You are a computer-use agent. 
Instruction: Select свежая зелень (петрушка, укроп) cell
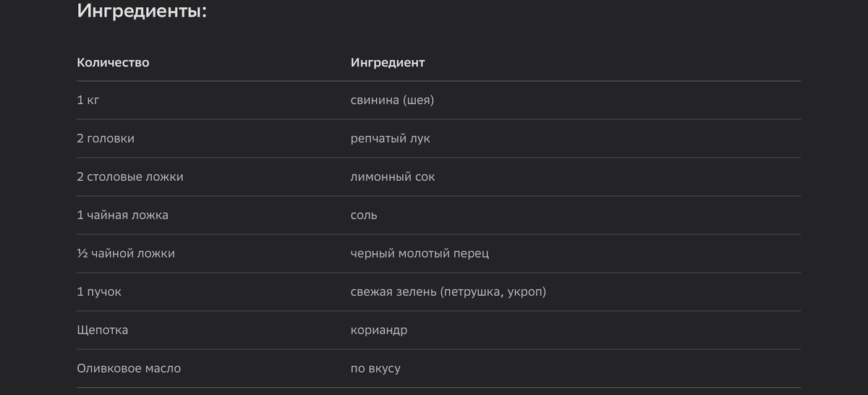click(x=448, y=292)
